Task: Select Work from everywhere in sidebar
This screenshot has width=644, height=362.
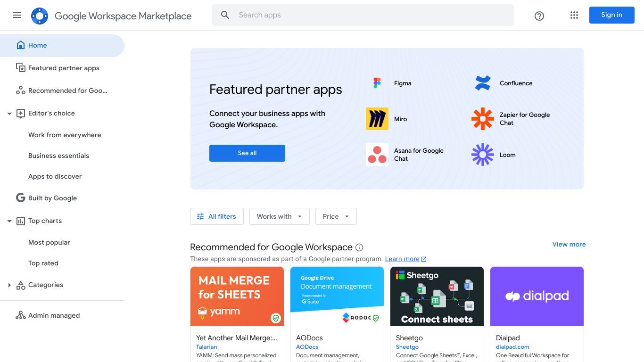Action: click(65, 135)
